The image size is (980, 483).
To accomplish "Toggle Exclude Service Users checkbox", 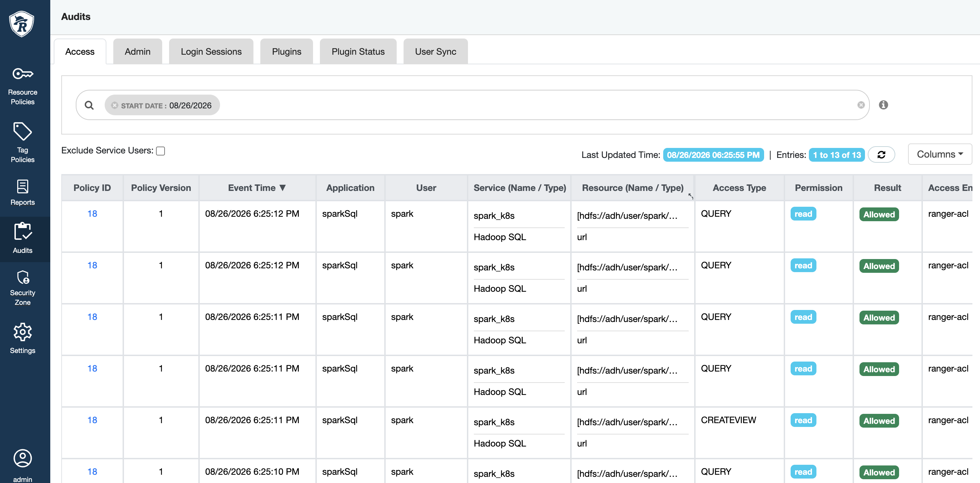I will pos(160,151).
